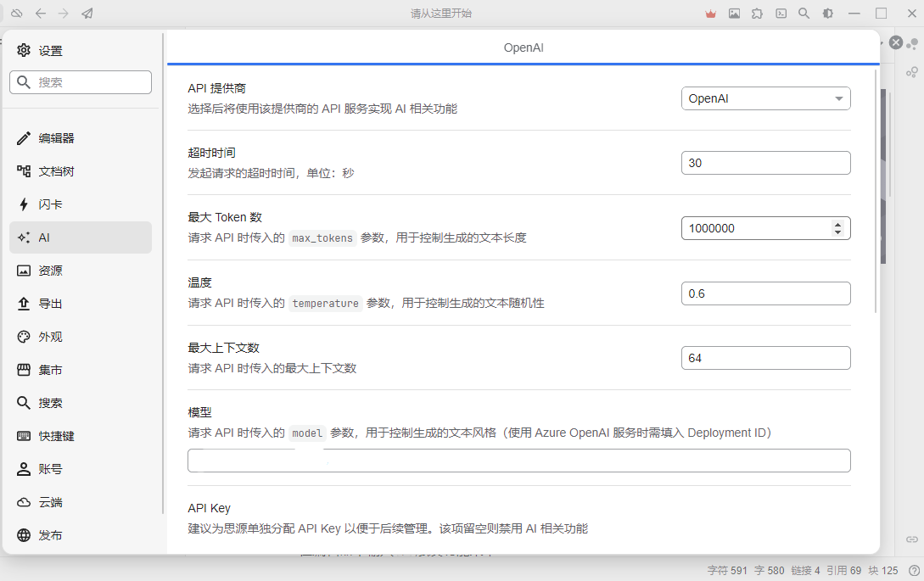Open the plugins puzzle-piece icon
The height and width of the screenshot is (581, 924).
[x=758, y=14]
